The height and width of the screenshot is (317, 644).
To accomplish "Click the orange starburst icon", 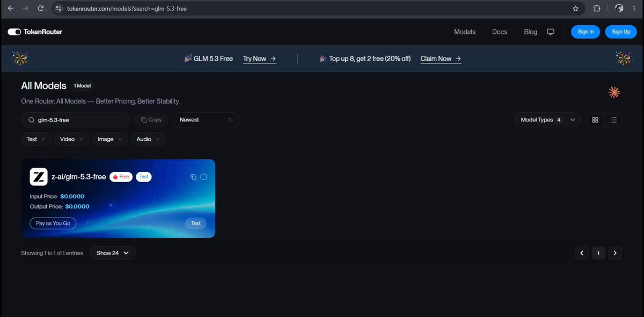I will [614, 92].
